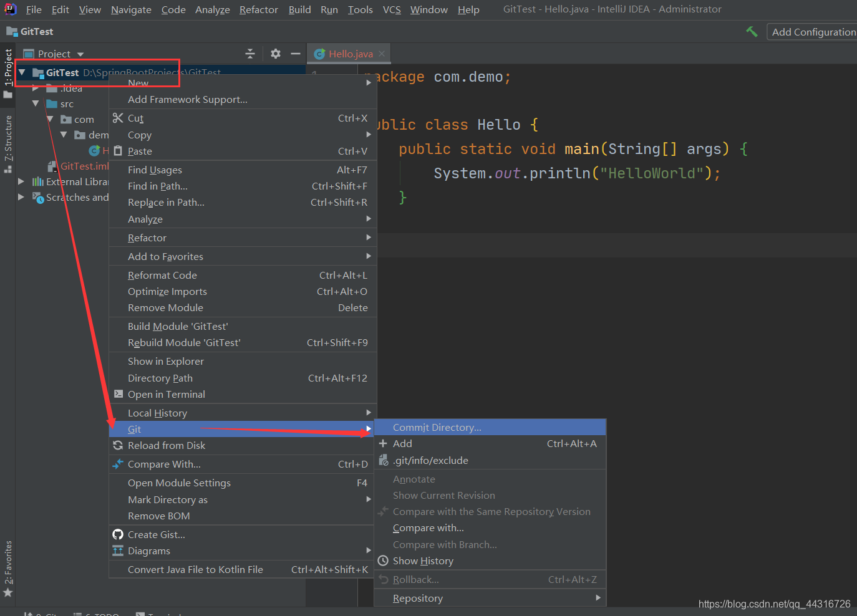The width and height of the screenshot is (857, 616).
Task: Close the Hello.java editor tab
Action: pos(382,54)
